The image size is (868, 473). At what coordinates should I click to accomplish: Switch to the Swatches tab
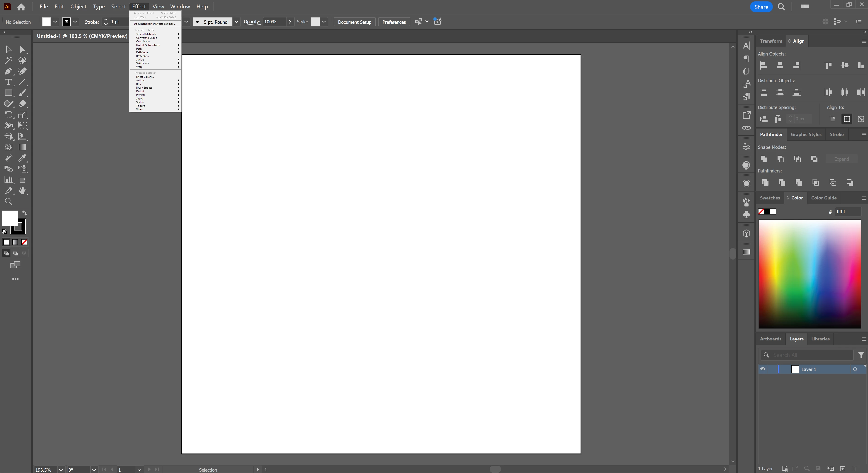(x=770, y=198)
